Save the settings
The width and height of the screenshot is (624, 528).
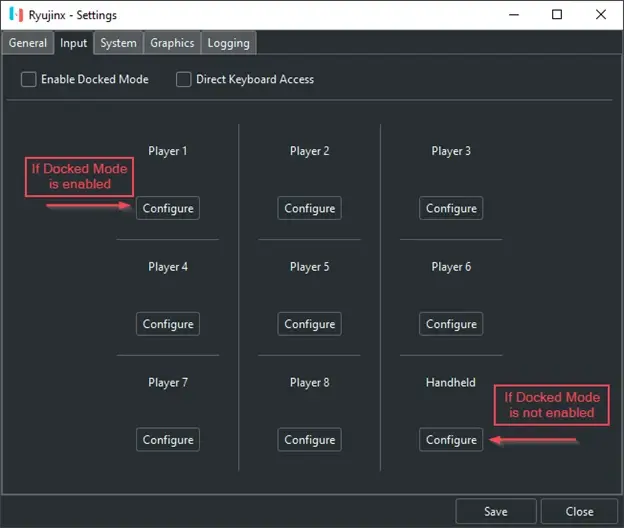pos(496,511)
